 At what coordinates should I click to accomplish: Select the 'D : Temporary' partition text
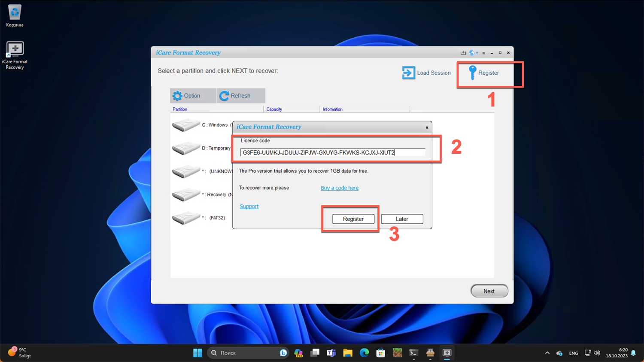tap(216, 148)
